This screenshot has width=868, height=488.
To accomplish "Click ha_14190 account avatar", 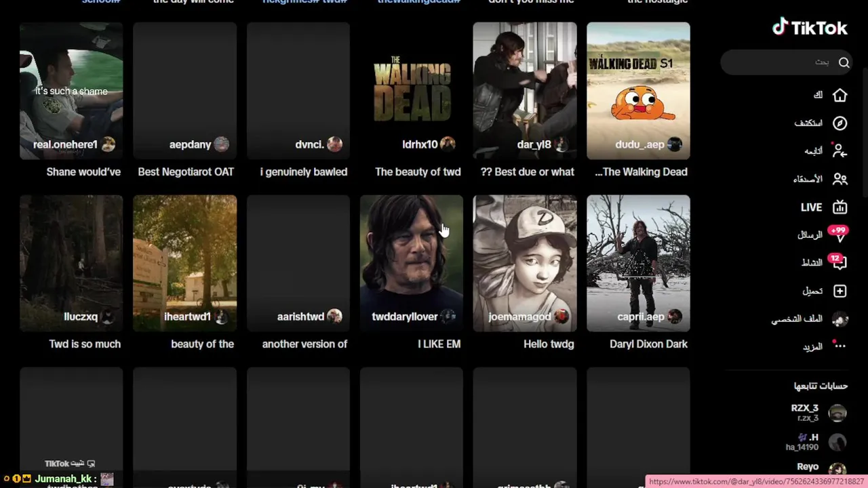I will [x=837, y=442].
